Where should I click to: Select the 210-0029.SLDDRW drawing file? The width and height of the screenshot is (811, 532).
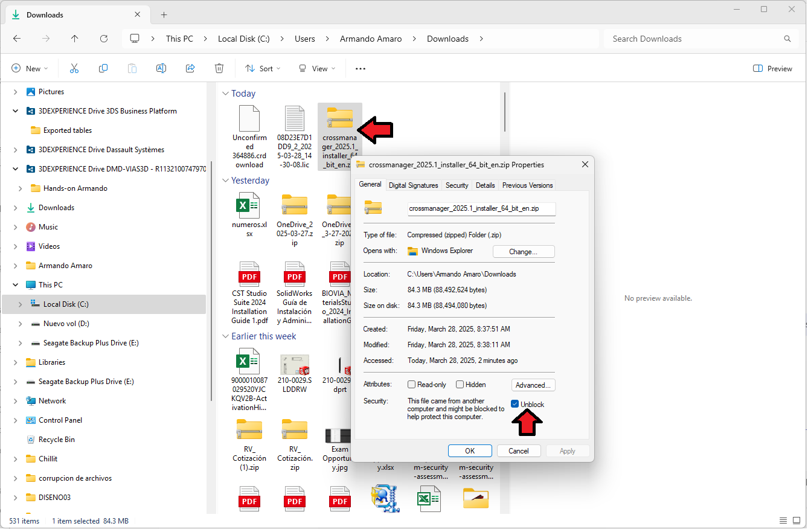[x=295, y=374]
